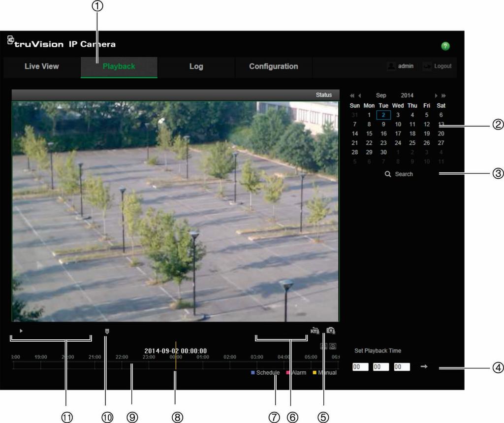Jump to the next year in calendar
Viewport: 504px width, 423px height.
[443, 96]
